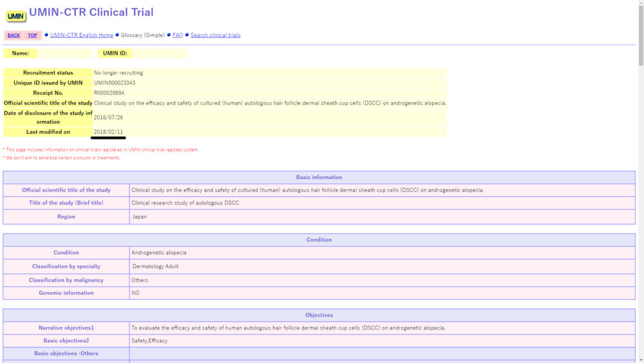
Task: Click the underlined date 2018/02/11
Action: tap(108, 132)
